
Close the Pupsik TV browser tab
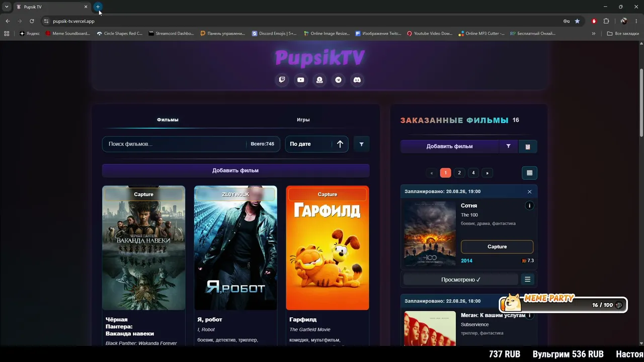pyautogui.click(x=86, y=7)
